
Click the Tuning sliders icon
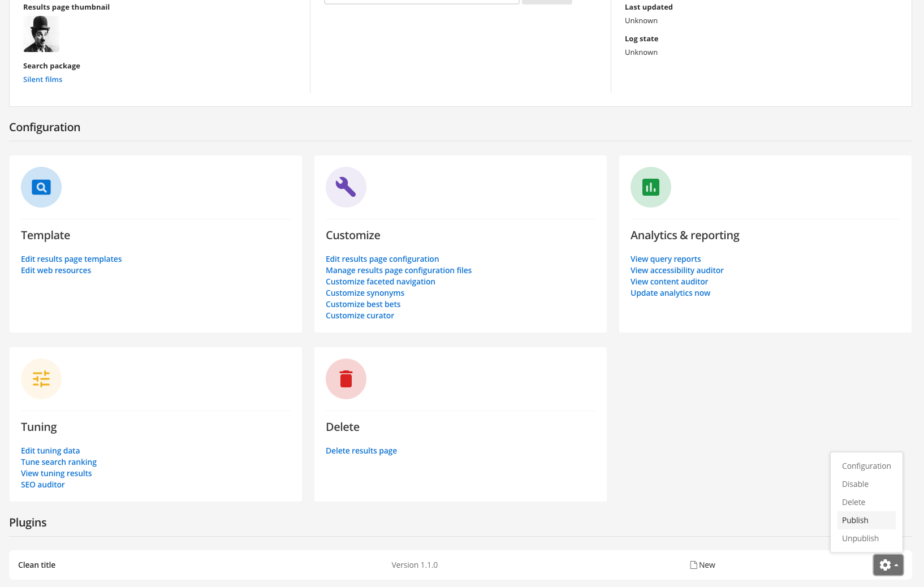[x=41, y=379]
